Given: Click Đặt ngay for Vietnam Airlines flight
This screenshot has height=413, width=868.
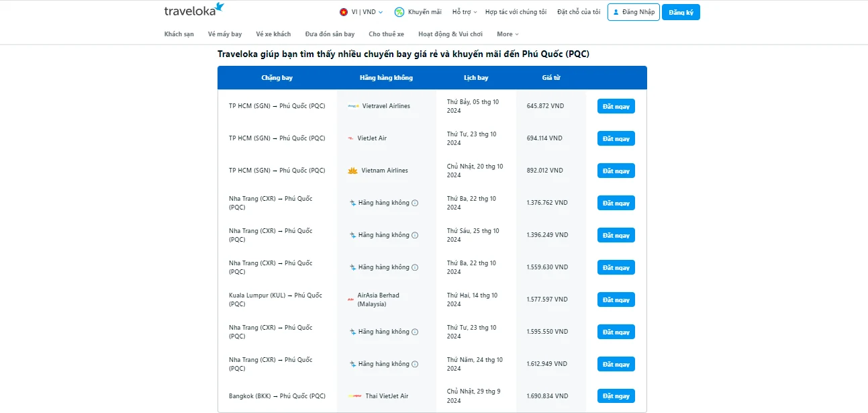Looking at the screenshot, I should [x=616, y=171].
